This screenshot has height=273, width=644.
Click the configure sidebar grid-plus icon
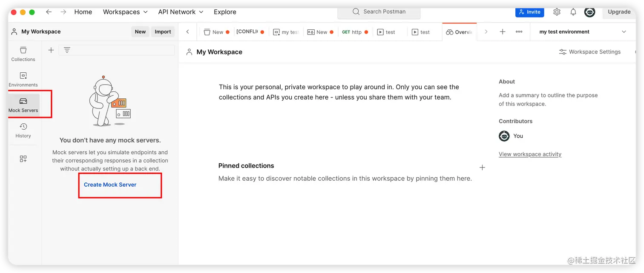click(23, 159)
